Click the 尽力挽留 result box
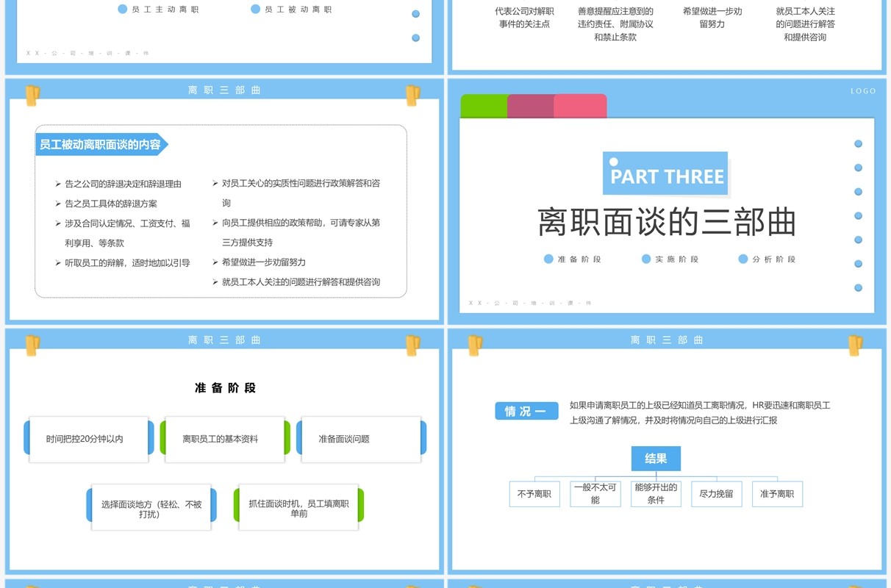Screen dimensions: 891x588 click(x=717, y=494)
